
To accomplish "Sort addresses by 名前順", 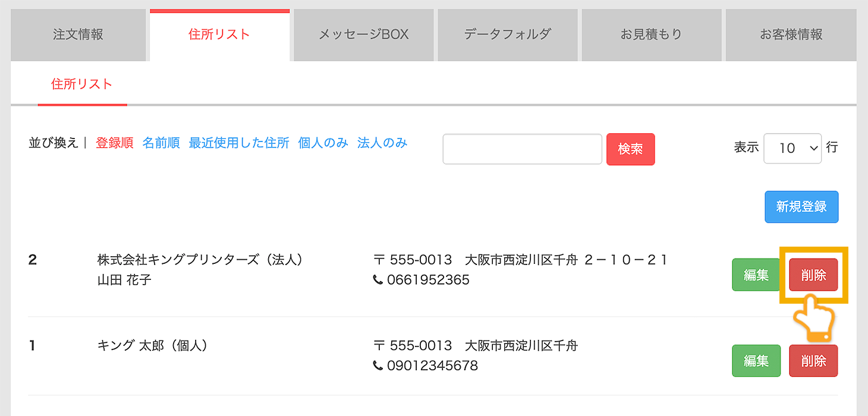I will click(161, 143).
